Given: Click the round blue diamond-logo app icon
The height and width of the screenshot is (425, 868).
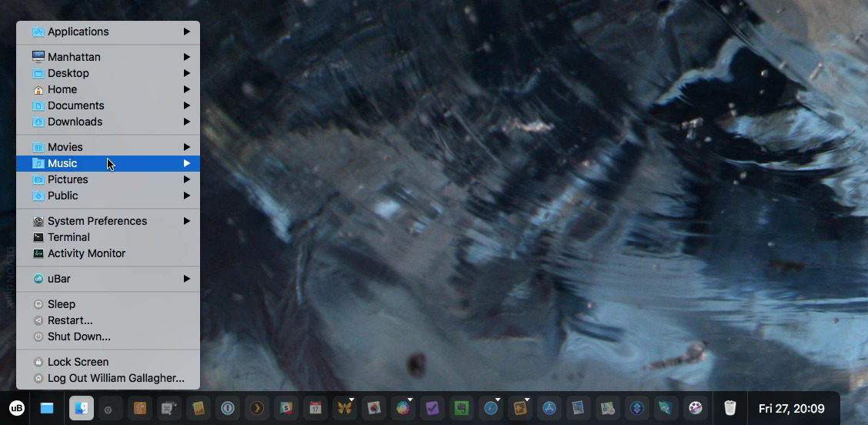Looking at the screenshot, I should coord(637,408).
